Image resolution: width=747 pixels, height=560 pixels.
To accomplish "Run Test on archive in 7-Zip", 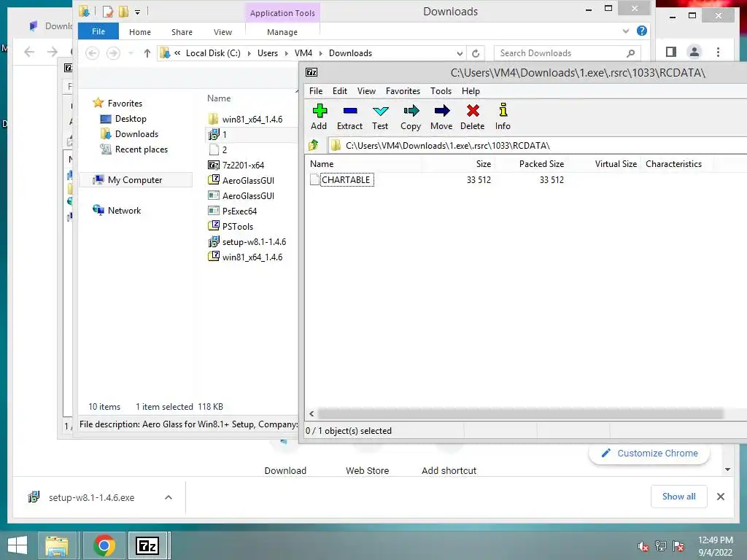I will coord(380,117).
